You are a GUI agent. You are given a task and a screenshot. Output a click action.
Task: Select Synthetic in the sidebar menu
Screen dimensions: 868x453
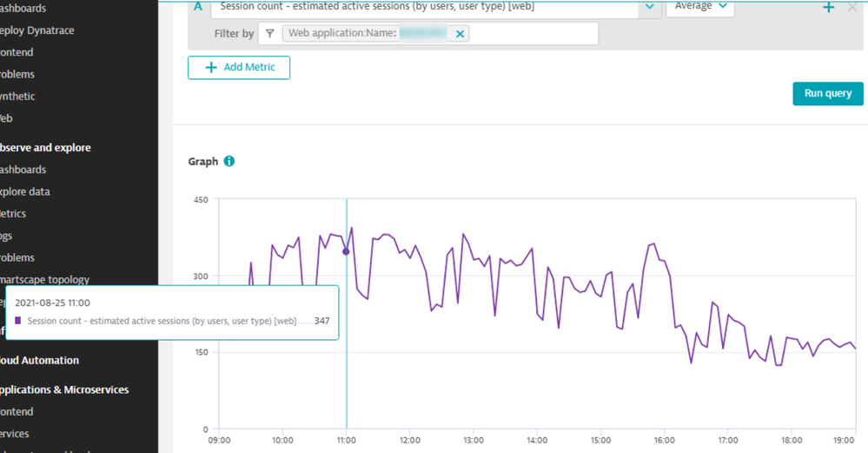pos(17,97)
